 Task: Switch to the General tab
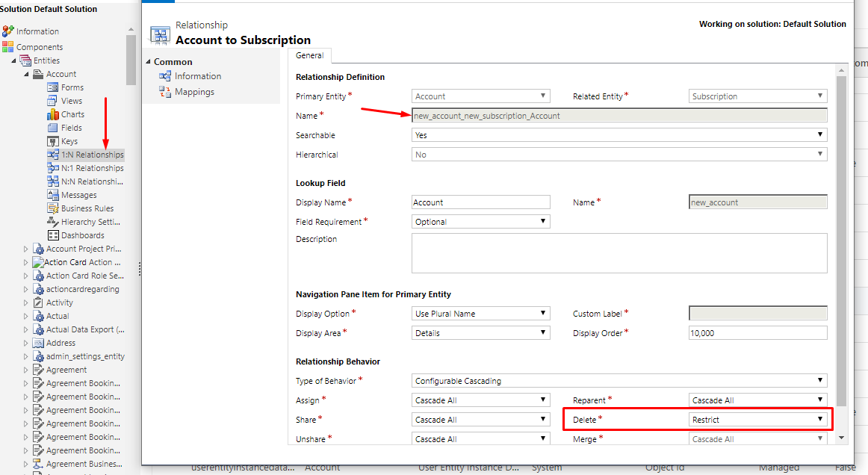(x=310, y=55)
